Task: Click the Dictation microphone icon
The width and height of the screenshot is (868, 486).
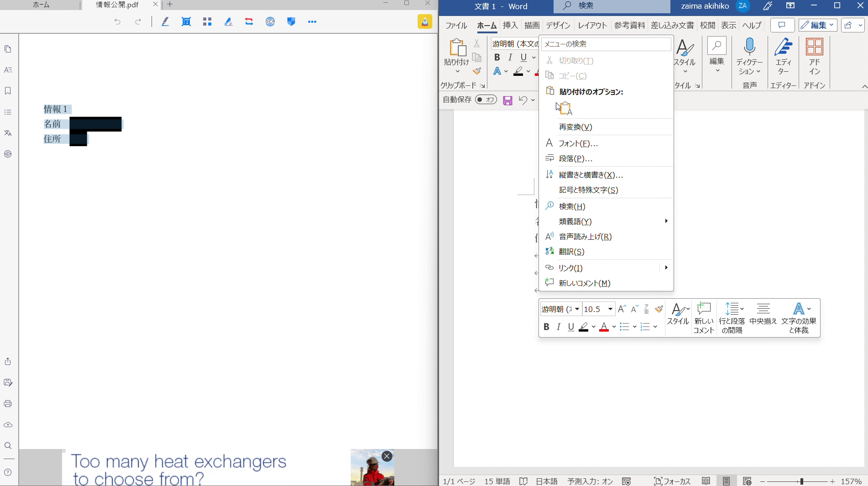Action: (x=749, y=48)
